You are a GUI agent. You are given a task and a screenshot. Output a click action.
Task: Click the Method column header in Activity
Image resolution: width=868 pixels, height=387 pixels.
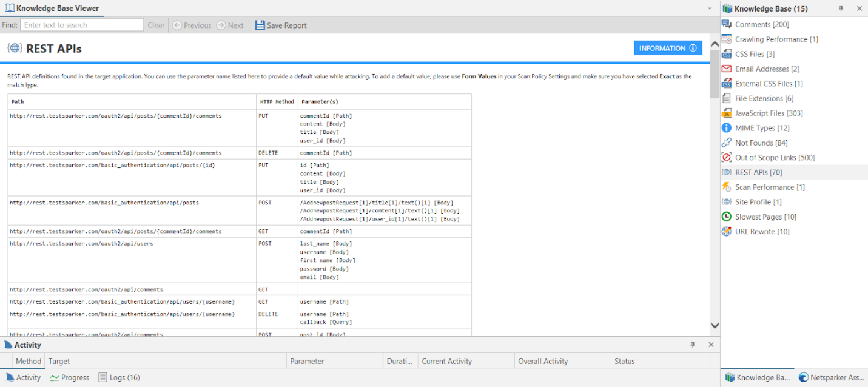click(29, 361)
